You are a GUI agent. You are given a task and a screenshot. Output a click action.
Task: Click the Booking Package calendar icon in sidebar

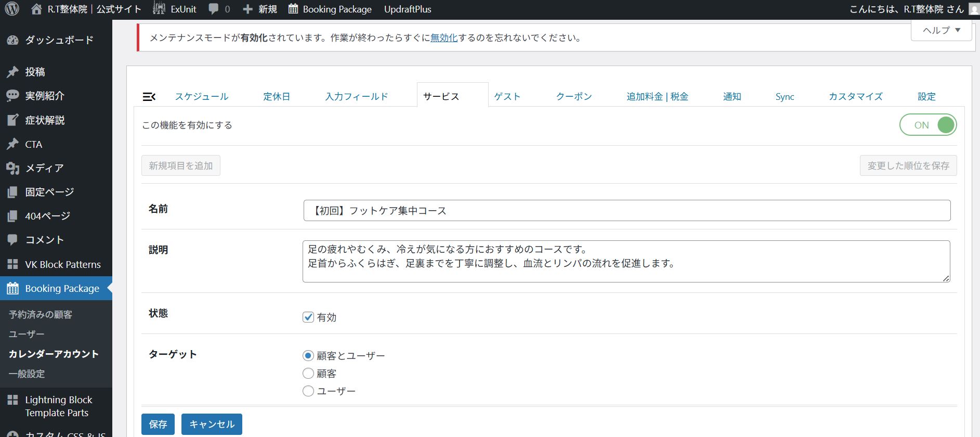pos(12,289)
